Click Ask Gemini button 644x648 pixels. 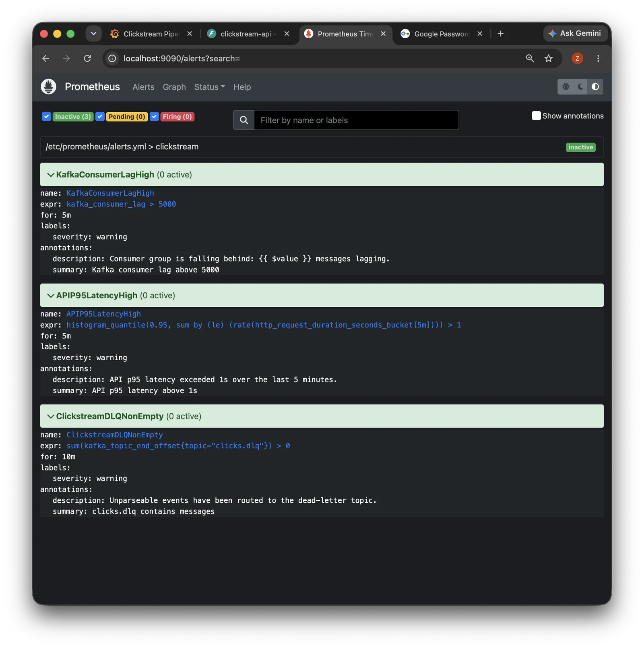(575, 33)
